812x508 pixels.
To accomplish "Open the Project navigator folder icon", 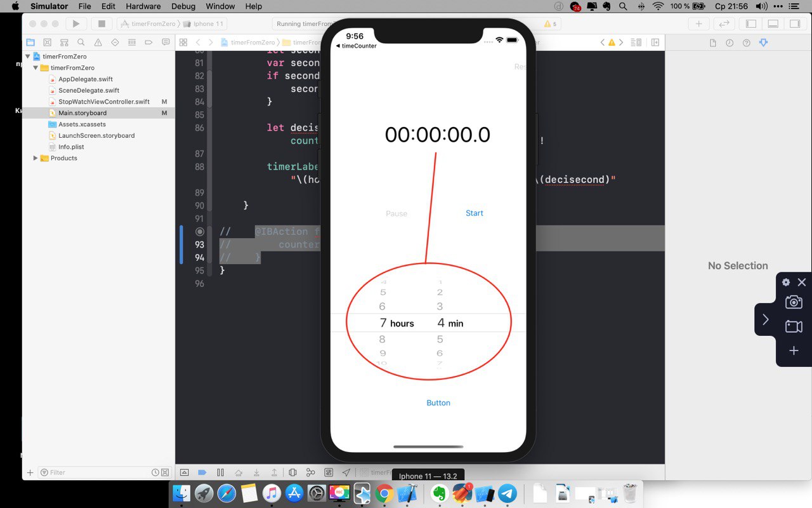I will click(x=30, y=43).
